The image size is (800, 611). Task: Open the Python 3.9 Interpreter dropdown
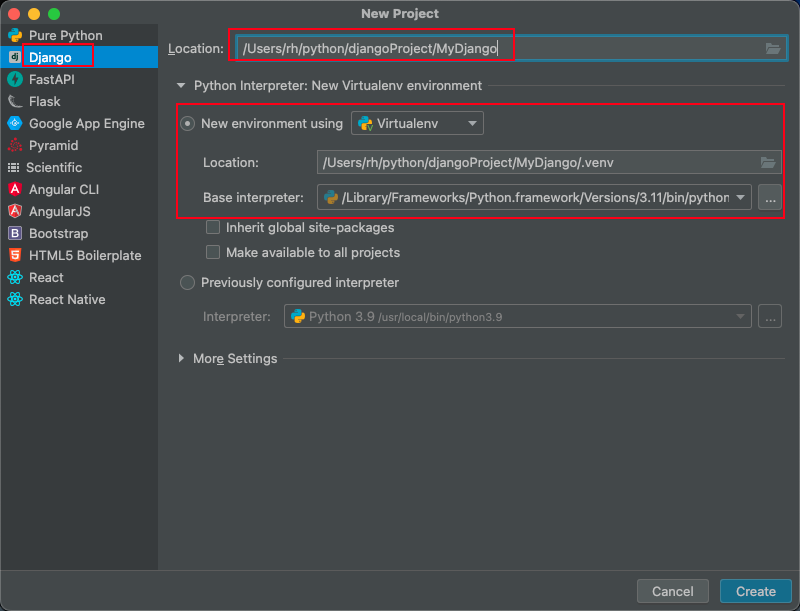517,317
